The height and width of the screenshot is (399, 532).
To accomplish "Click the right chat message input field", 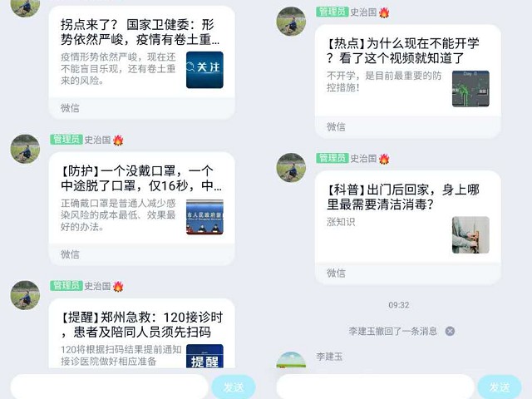I will click(375, 387).
